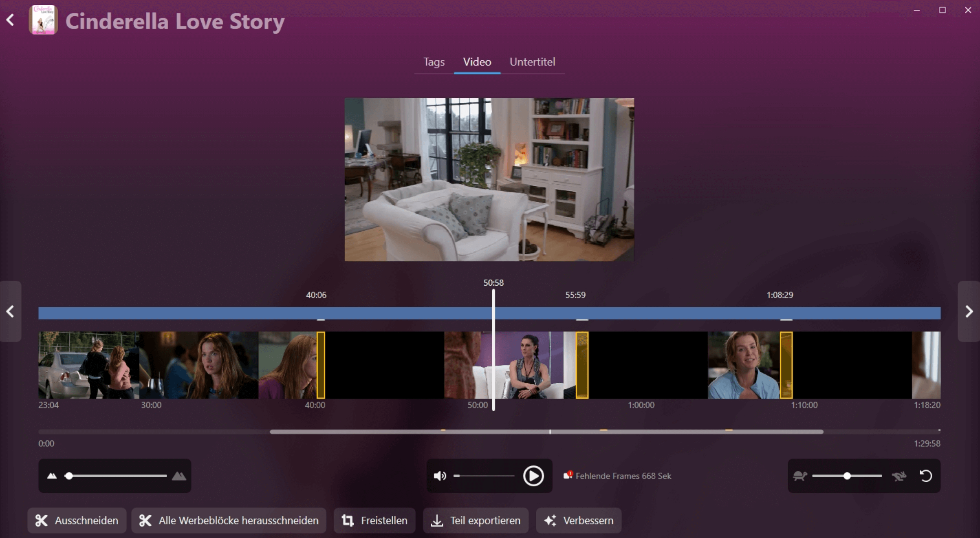980x538 pixels.
Task: Click the slow turtle speed icon
Action: [x=800, y=476]
